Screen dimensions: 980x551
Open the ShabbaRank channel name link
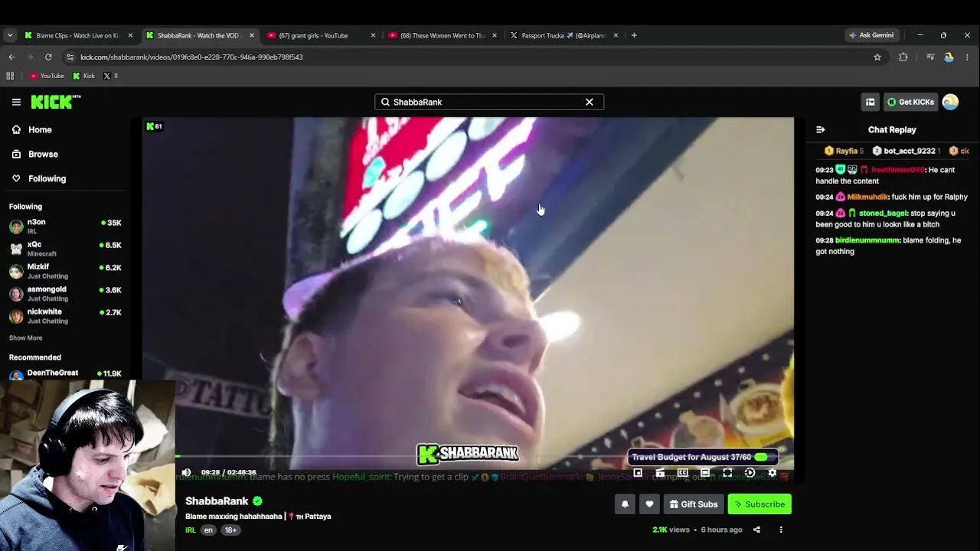click(x=217, y=501)
